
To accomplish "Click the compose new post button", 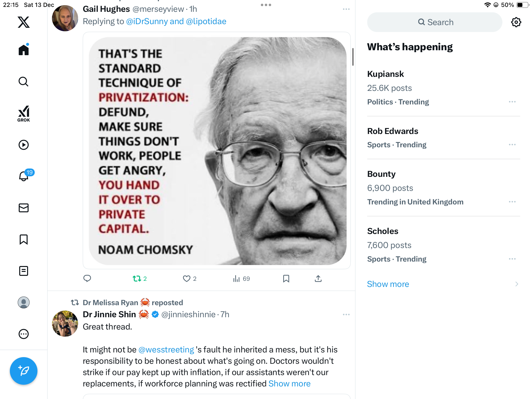I will click(x=24, y=371).
